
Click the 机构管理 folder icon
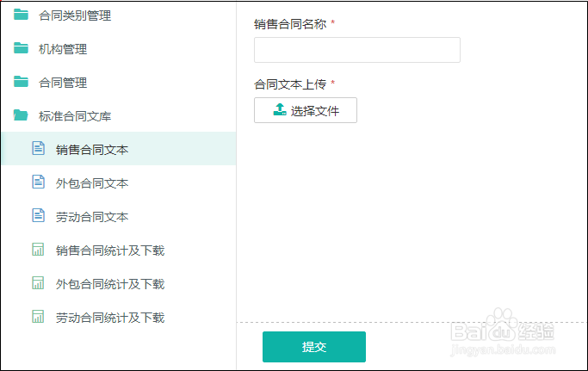pos(21,48)
